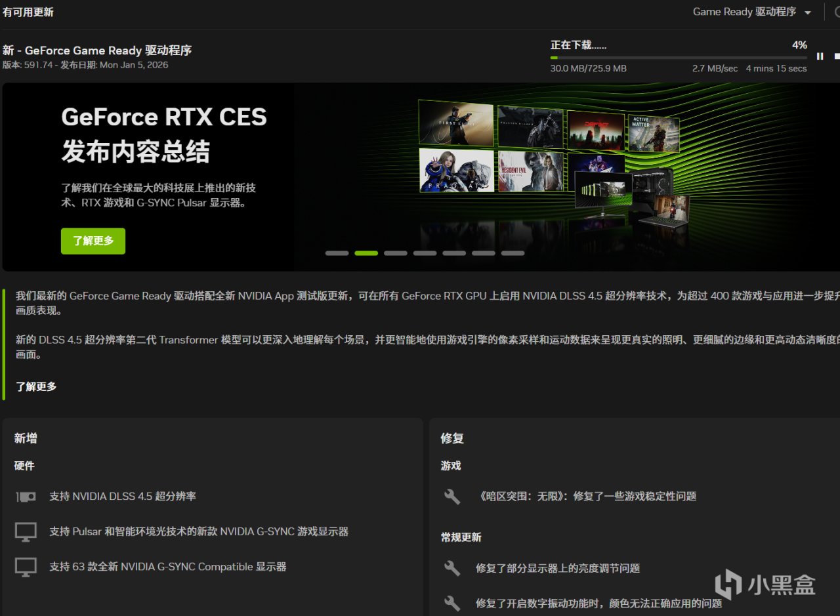Click the monitor icon beside 63 款 G-SYNC Compatible

click(26, 567)
